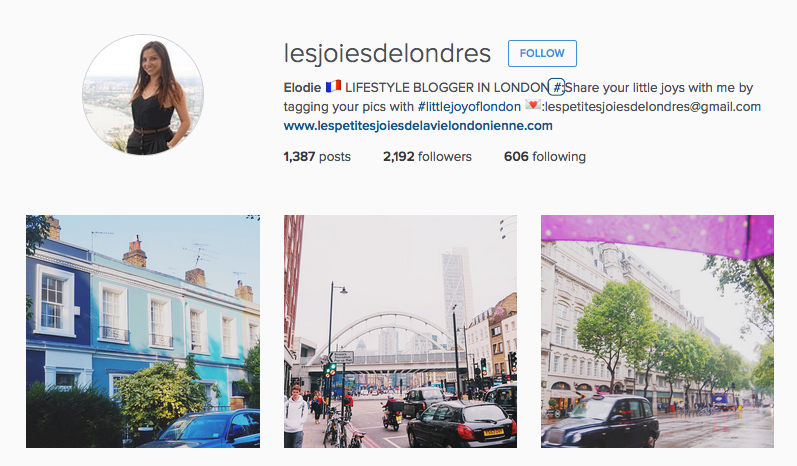Open the arched bridge street photo
This screenshot has height=466, width=797.
click(x=401, y=331)
